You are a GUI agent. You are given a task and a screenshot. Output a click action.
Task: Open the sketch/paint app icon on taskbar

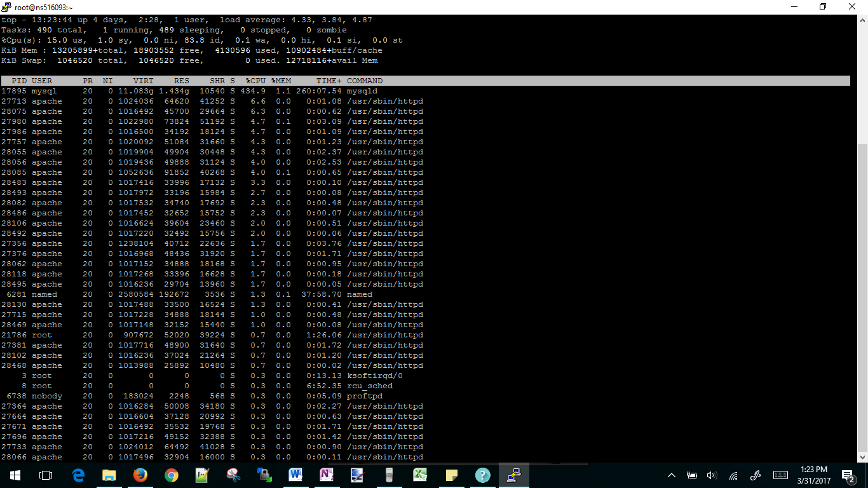click(x=358, y=475)
